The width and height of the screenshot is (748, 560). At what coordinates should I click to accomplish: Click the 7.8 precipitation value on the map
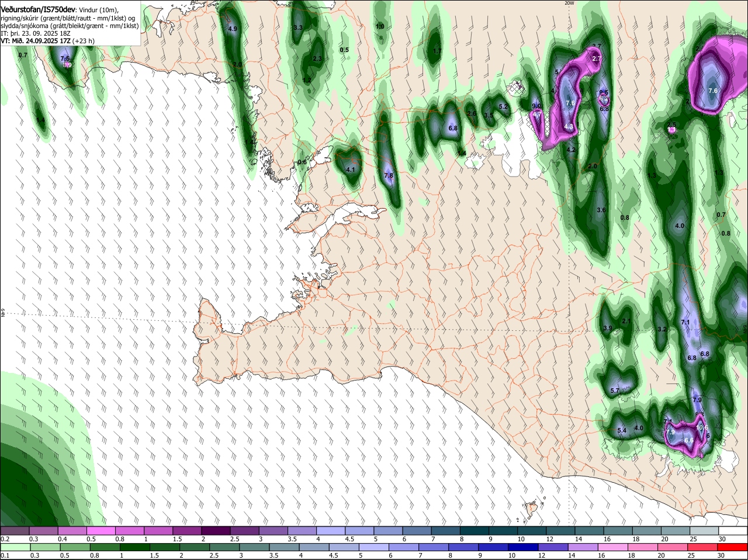(x=389, y=176)
